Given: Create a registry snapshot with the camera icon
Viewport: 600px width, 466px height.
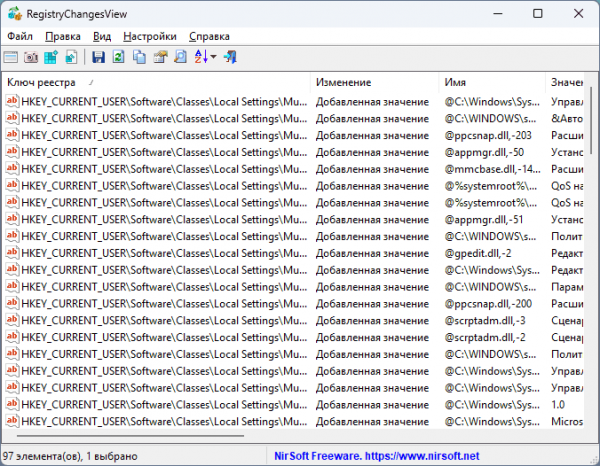Looking at the screenshot, I should [31, 57].
